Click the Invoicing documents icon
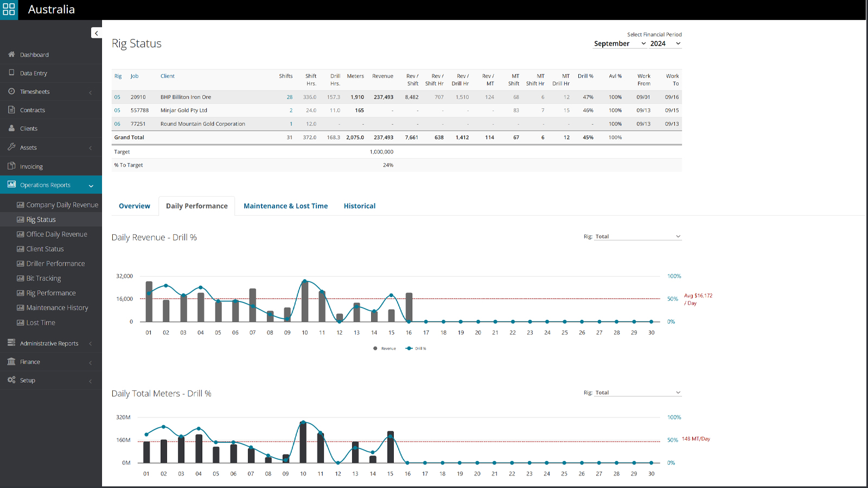The width and height of the screenshot is (868, 488). click(11, 166)
